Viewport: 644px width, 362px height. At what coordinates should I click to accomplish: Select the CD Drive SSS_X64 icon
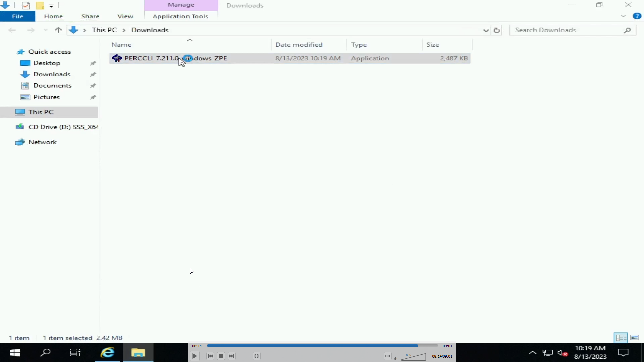click(20, 127)
